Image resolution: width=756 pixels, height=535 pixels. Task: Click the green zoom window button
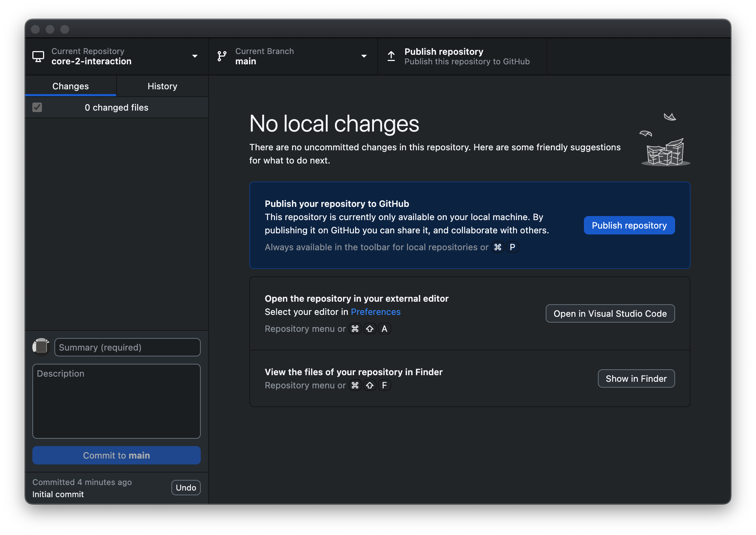click(x=65, y=29)
